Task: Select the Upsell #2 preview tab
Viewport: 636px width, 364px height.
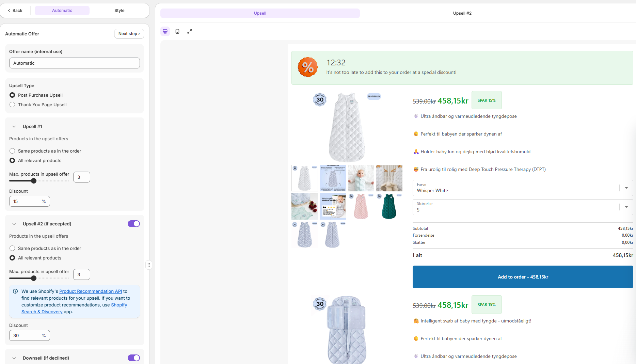Action: 462,13
